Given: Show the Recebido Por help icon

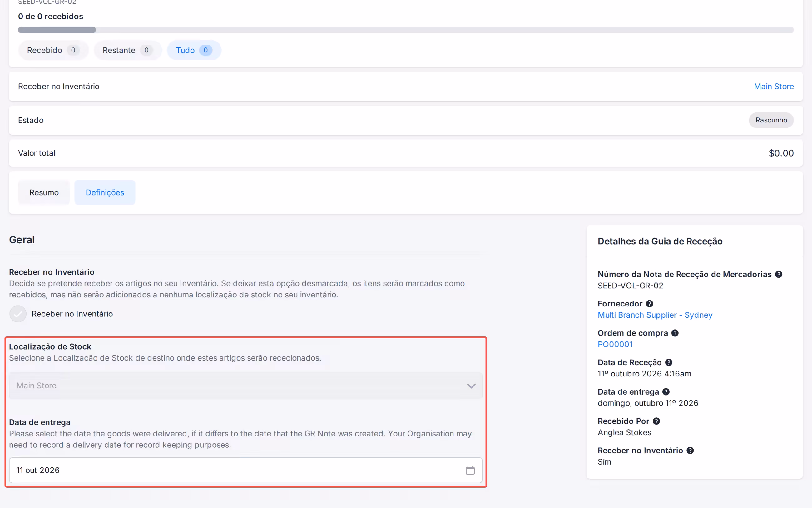Looking at the screenshot, I should pyautogui.click(x=656, y=421).
